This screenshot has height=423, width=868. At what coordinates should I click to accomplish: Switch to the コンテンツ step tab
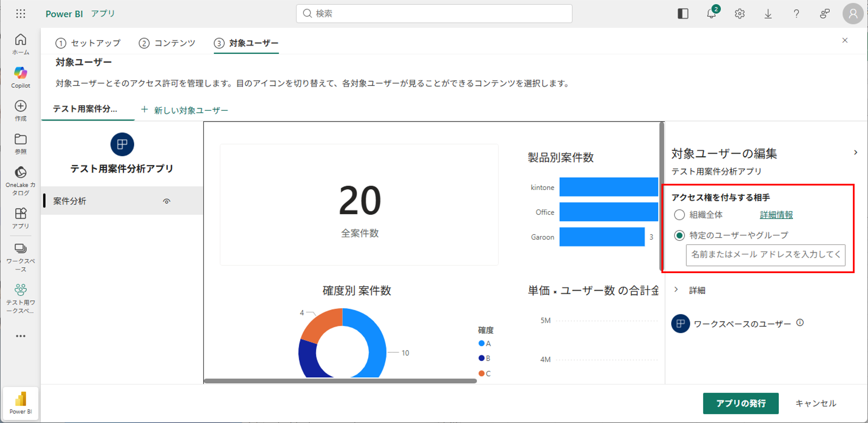(x=167, y=43)
